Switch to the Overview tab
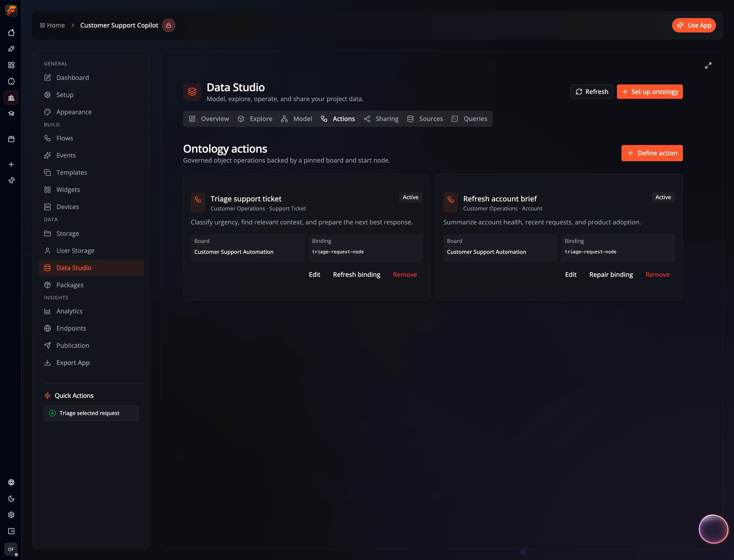Viewport: 734px width, 560px height. coord(209,119)
